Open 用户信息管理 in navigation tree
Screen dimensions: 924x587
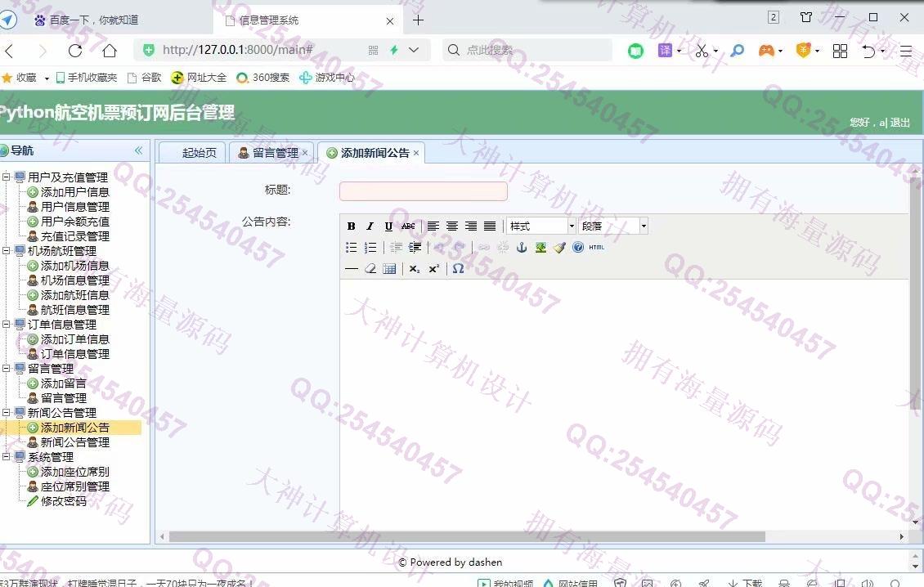point(75,207)
